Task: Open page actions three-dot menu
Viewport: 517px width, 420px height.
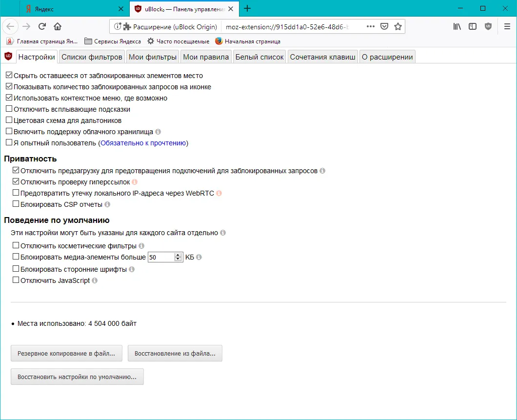Action: tap(370, 26)
